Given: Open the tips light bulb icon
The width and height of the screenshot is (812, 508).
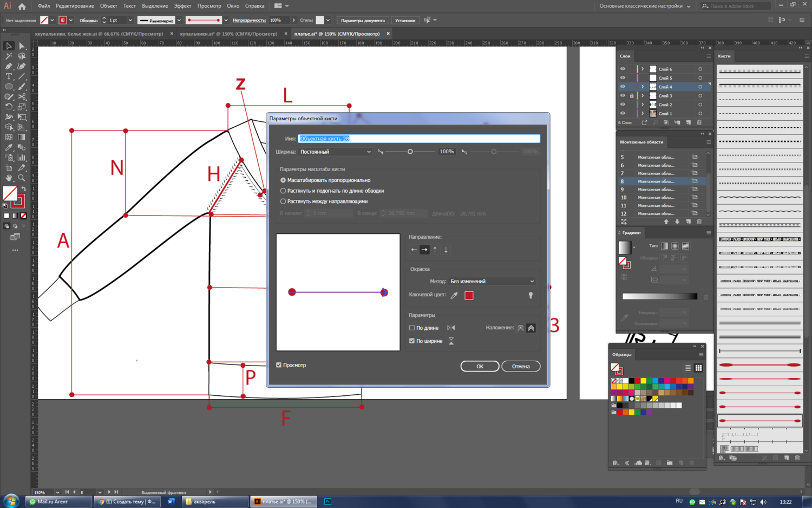Looking at the screenshot, I should [531, 295].
